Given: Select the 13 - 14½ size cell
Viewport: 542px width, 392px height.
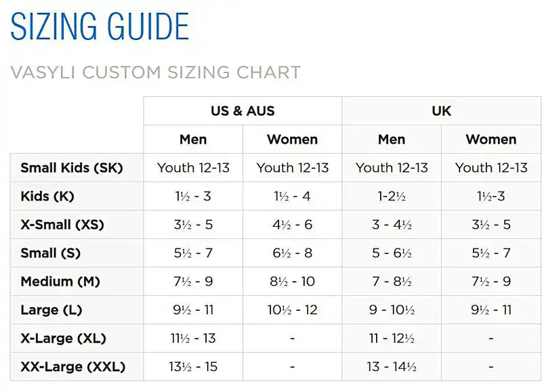Looking at the screenshot, I should (392, 367).
